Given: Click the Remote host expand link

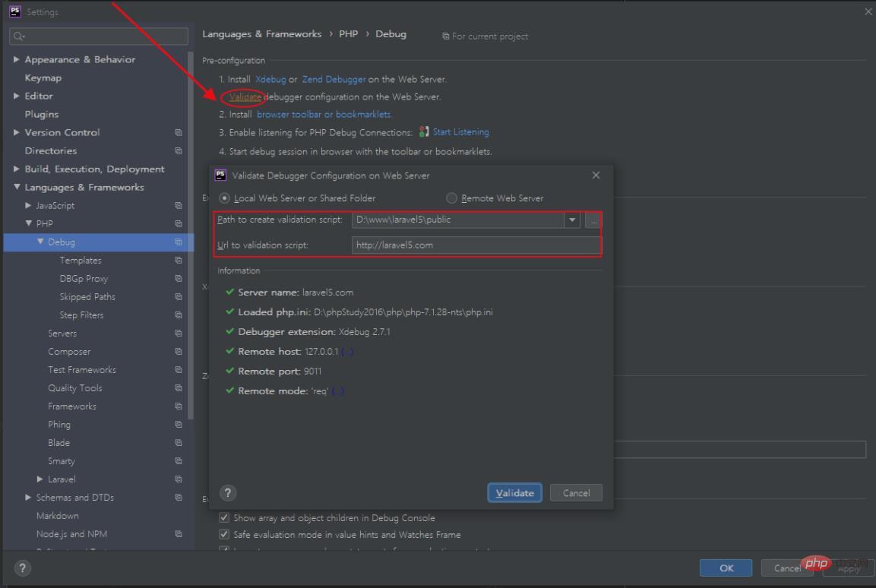Looking at the screenshot, I should [347, 352].
